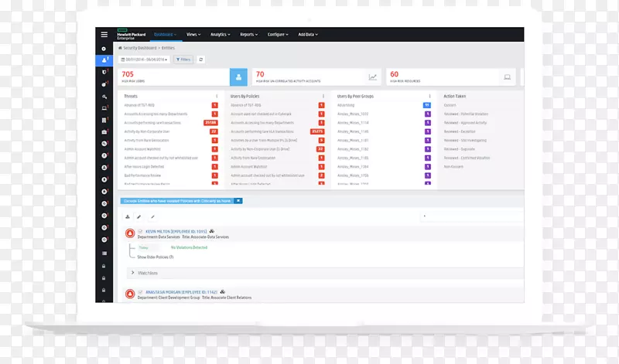Click the download icon above the entity list

[x=128, y=216]
